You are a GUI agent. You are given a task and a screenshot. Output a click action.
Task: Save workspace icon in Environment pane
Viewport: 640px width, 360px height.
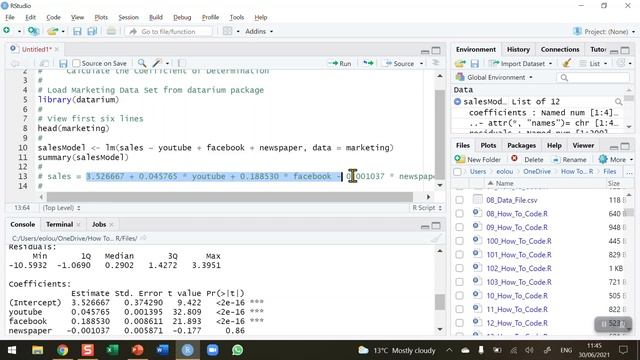pos(475,64)
